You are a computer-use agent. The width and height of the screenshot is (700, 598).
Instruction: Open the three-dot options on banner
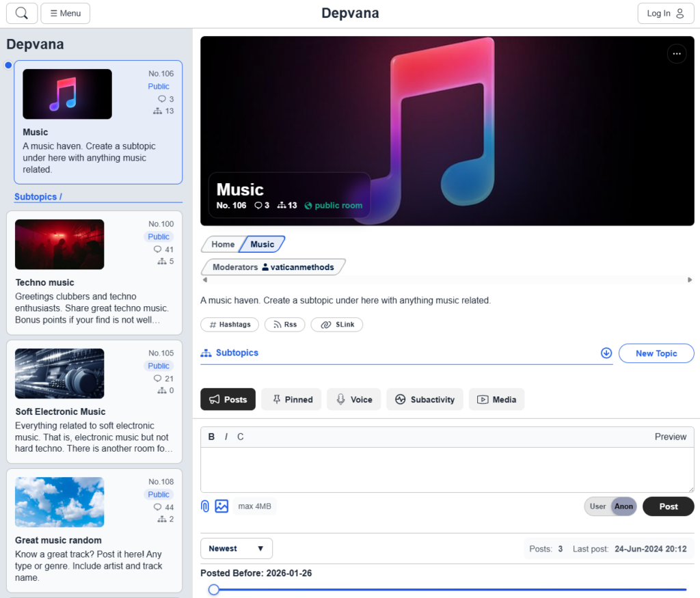tap(676, 53)
